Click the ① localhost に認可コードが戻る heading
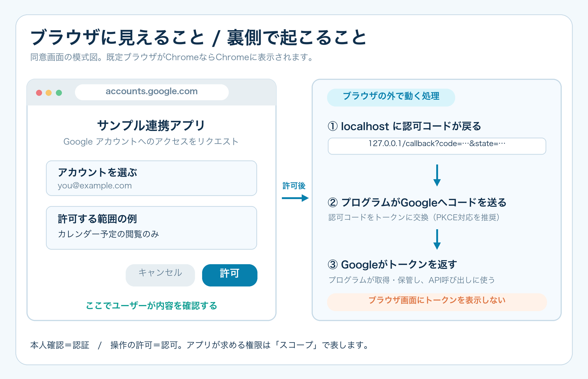The width and height of the screenshot is (588, 379). tap(404, 126)
